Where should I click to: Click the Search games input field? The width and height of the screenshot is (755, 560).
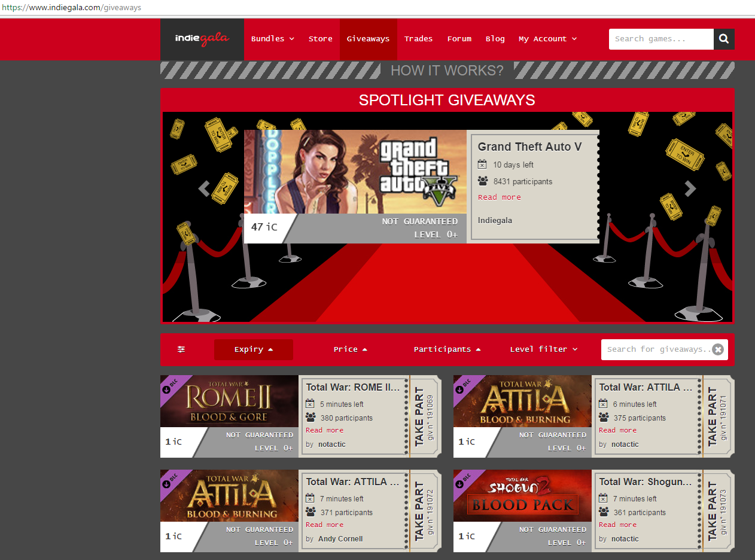tap(661, 39)
